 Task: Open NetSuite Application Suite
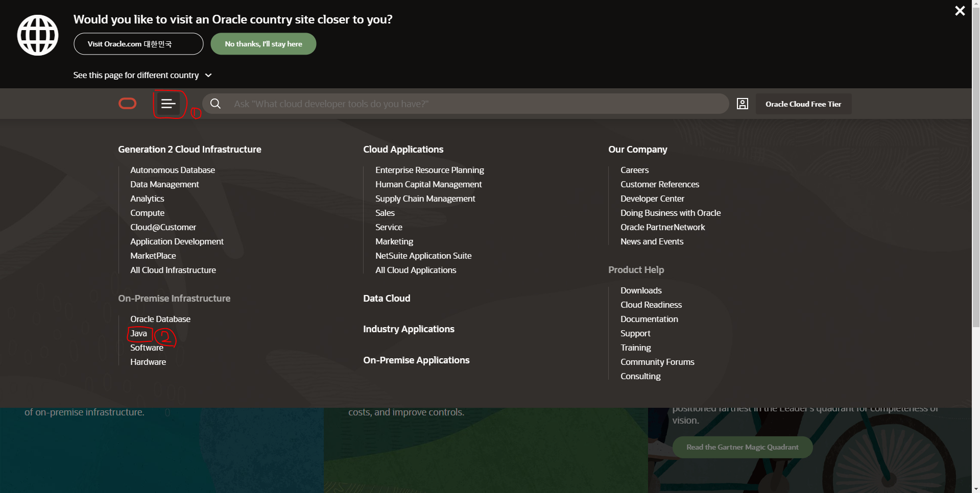click(423, 256)
